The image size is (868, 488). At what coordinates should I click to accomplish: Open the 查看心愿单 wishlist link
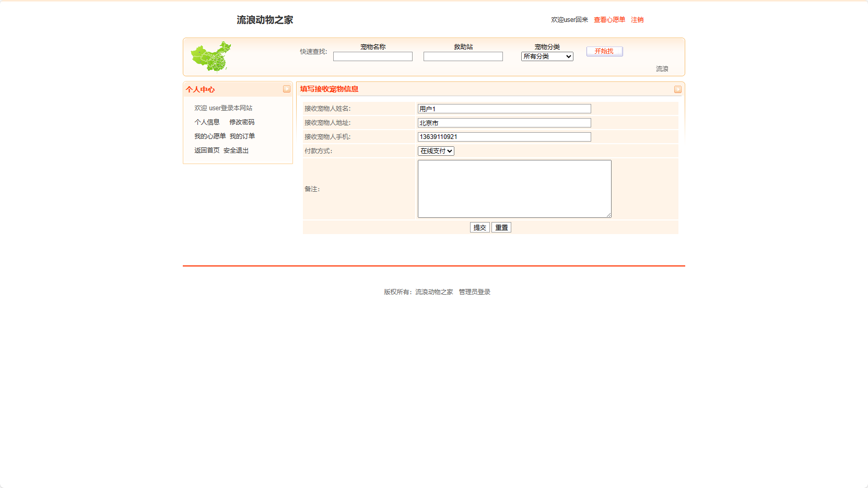coord(608,19)
